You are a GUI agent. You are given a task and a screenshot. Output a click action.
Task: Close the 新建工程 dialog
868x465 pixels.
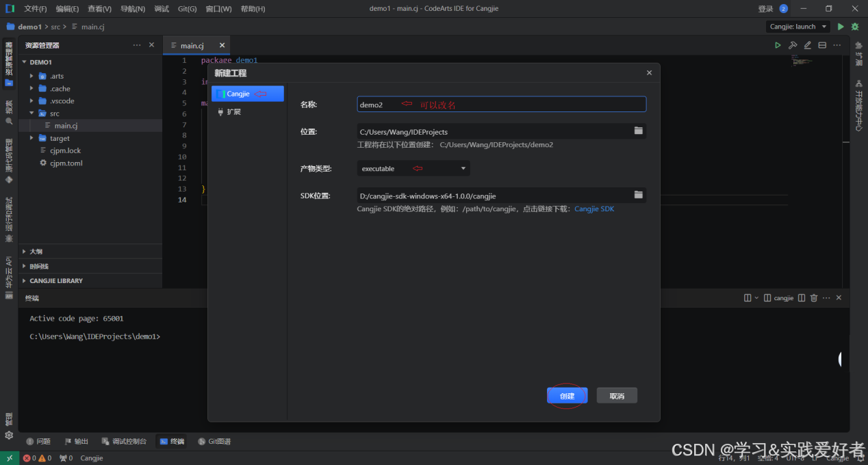[649, 72]
